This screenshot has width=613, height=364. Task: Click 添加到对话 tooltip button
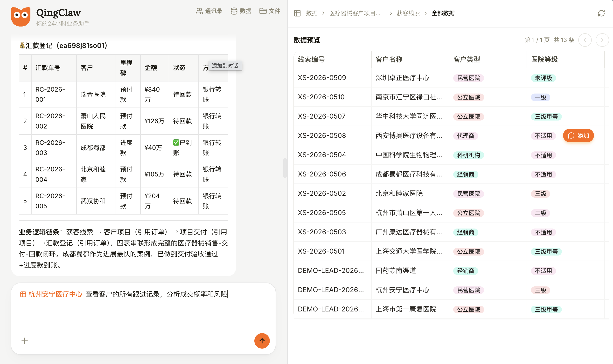pyautogui.click(x=225, y=66)
